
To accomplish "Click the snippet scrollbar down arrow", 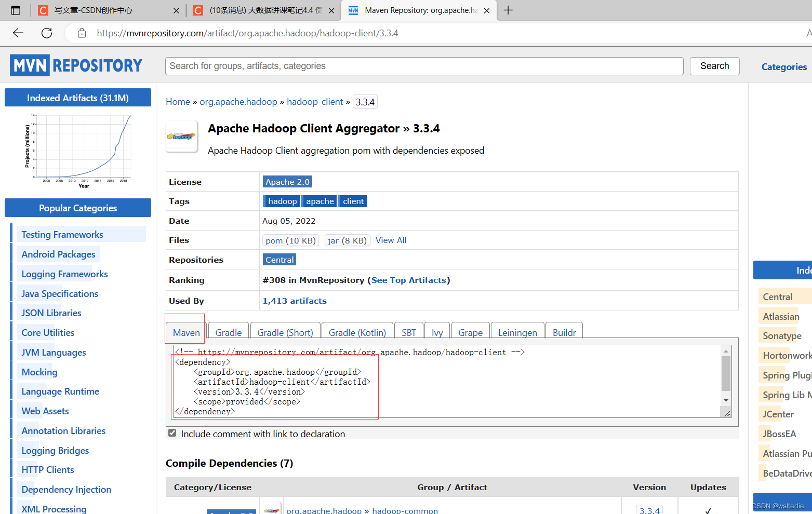I will click(726, 400).
